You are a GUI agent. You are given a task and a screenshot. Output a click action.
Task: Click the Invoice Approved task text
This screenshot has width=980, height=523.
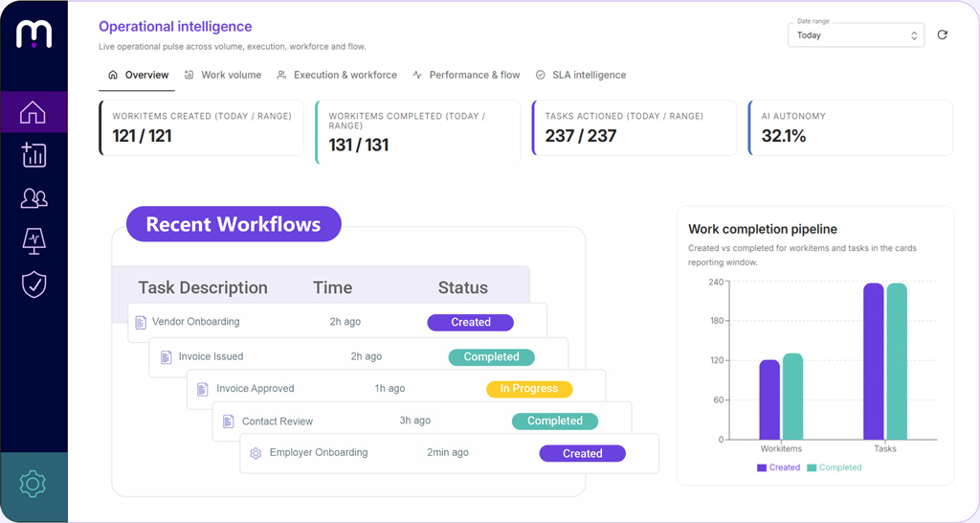point(255,389)
